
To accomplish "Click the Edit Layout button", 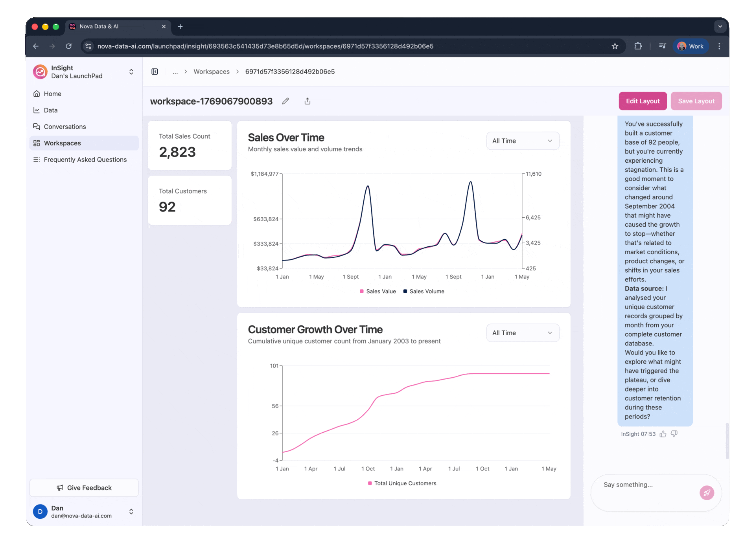I will (643, 101).
